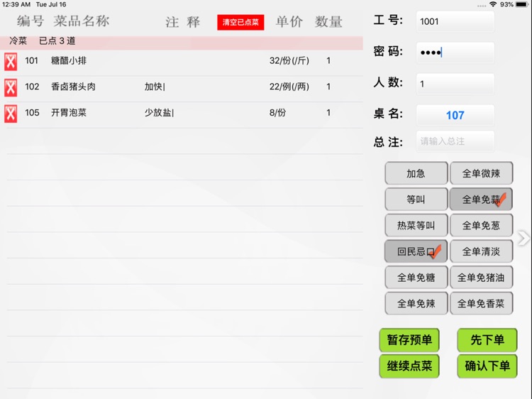Confirm the order with 确认下单
The image size is (532, 399).
pyautogui.click(x=487, y=366)
